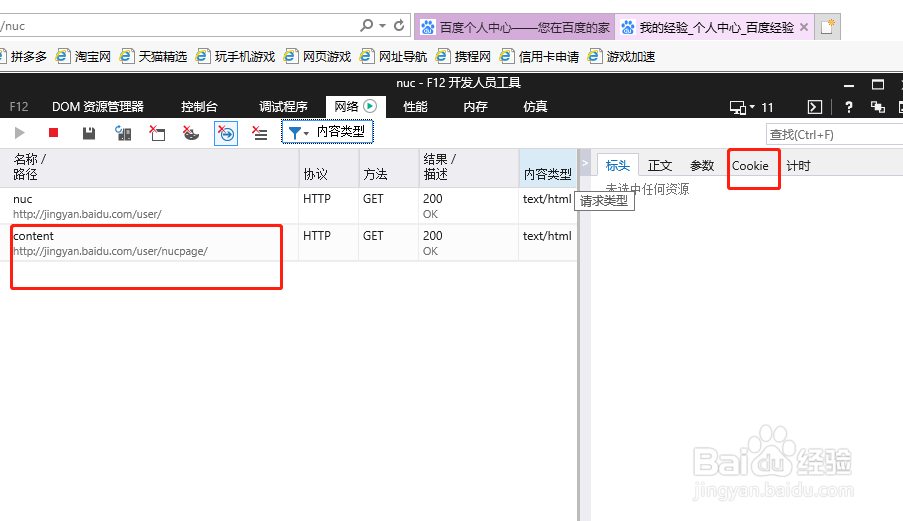Open the address bar dropdown arrow

[382, 26]
